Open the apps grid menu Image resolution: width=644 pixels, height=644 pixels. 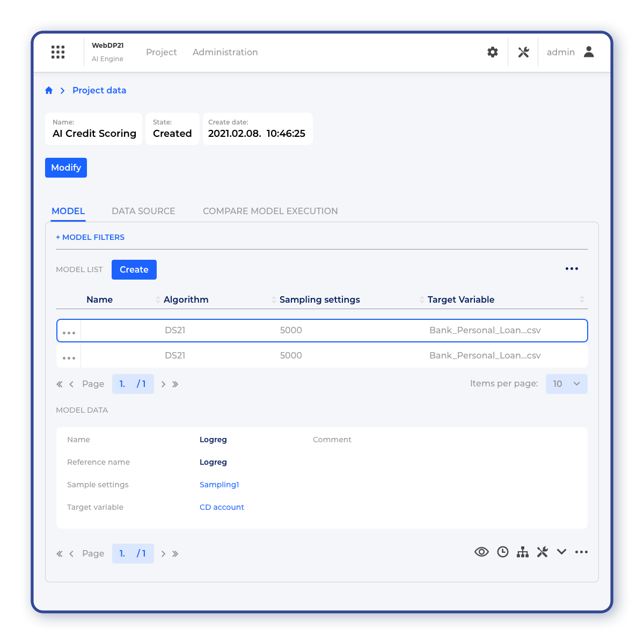click(x=58, y=52)
